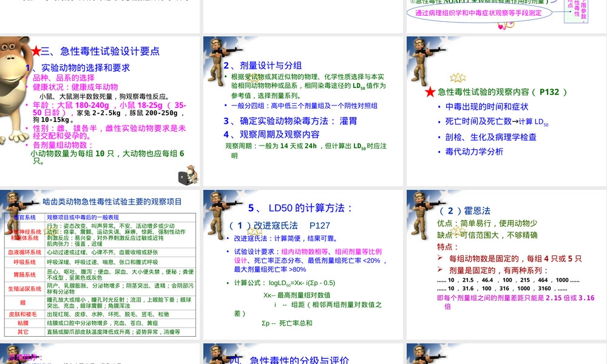This screenshot has height=364, width=607.
Task: Select the bullet 剂量是固定的,有两种系列:
Action: coord(498,271)
